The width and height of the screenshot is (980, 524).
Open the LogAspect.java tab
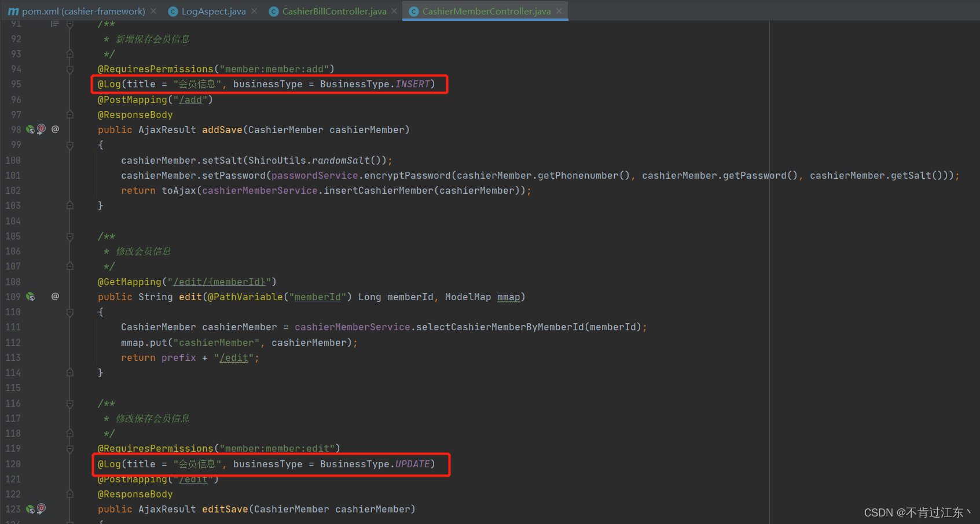click(x=213, y=11)
